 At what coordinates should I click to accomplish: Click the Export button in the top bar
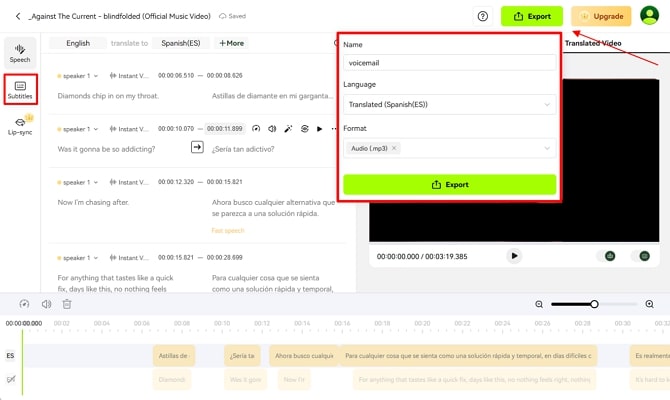(x=532, y=16)
